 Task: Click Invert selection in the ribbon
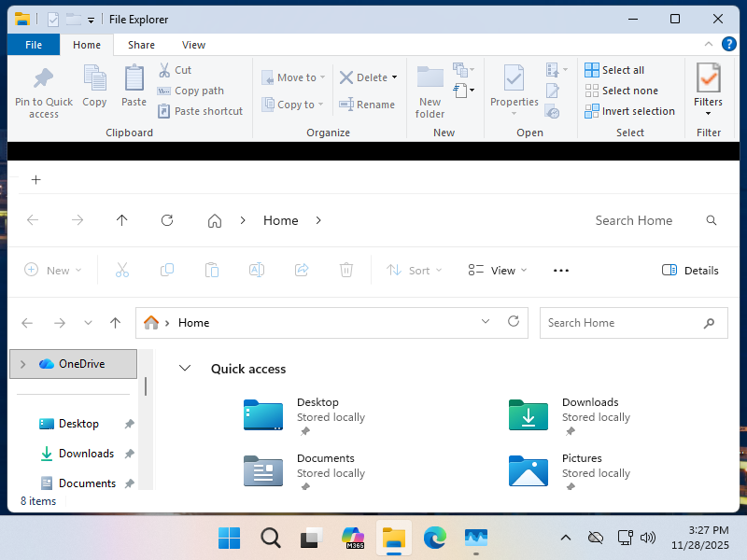(629, 111)
